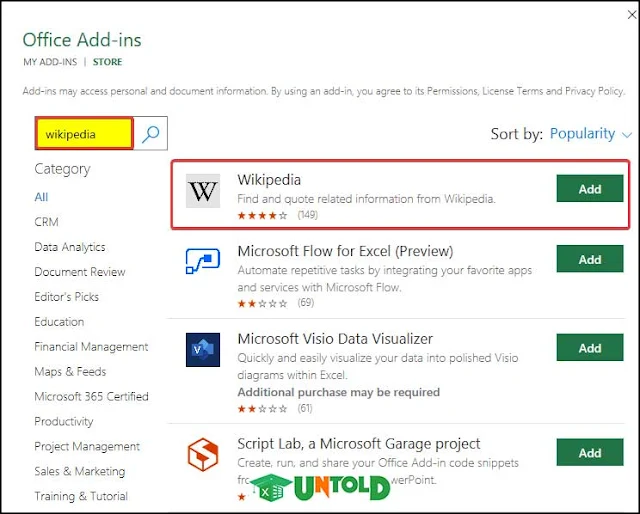Open the Sort by Popularity dropdown
The height and width of the screenshot is (514, 640).
click(591, 134)
